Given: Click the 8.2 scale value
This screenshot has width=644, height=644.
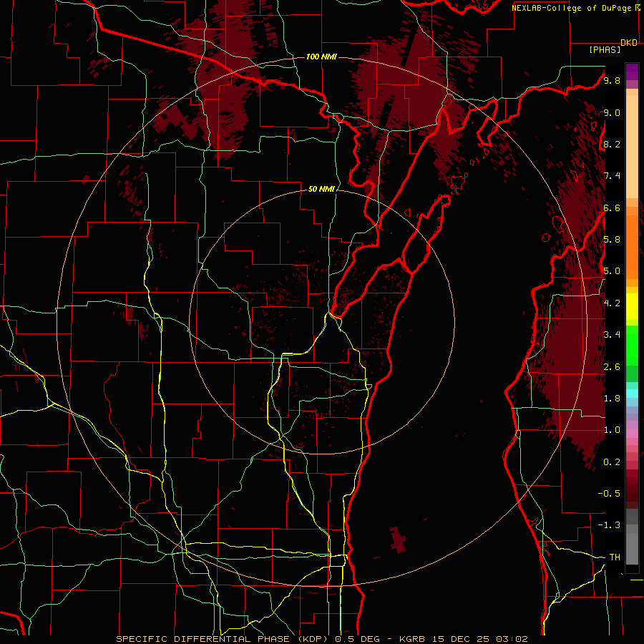Looking at the screenshot, I should [612, 144].
